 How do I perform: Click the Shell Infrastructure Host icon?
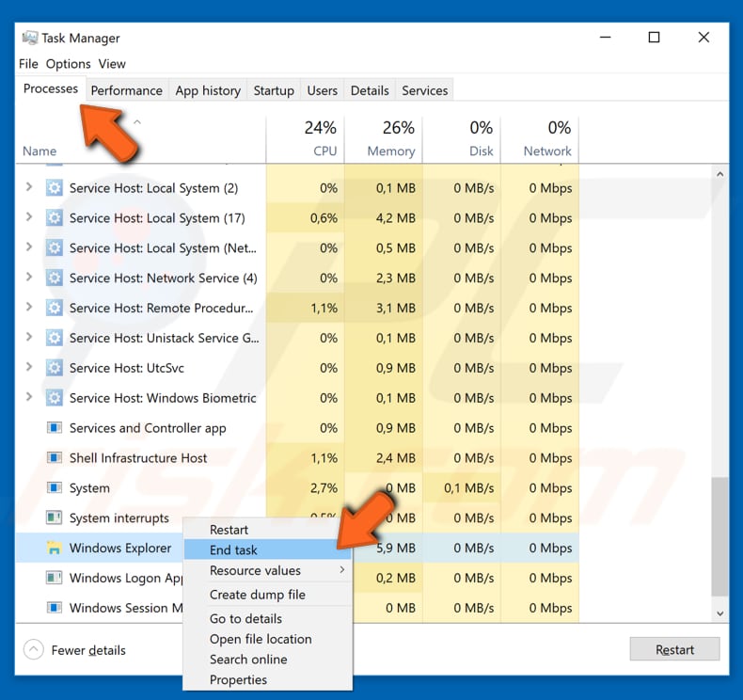click(x=54, y=458)
